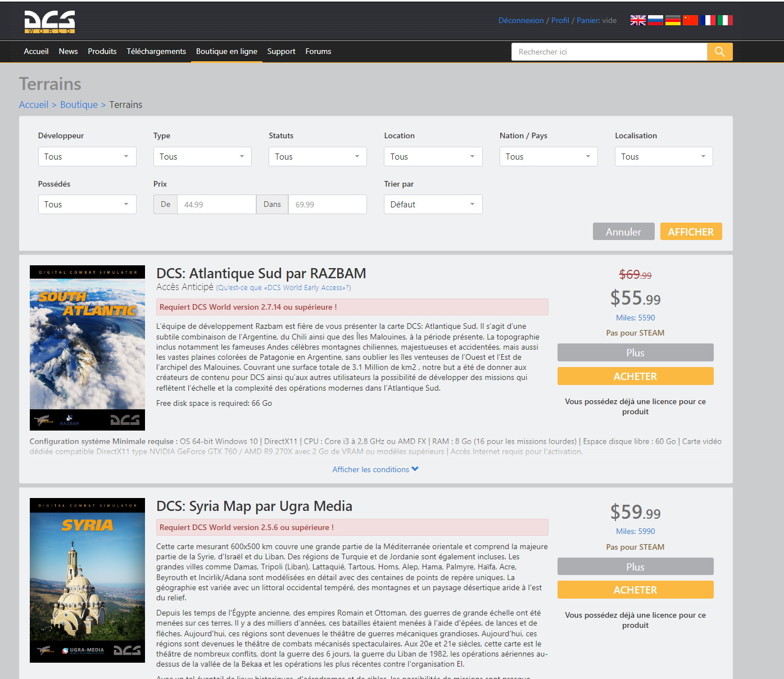This screenshot has width=784, height=679.
Task: Expand Afficher les conditions
Action: 375,469
